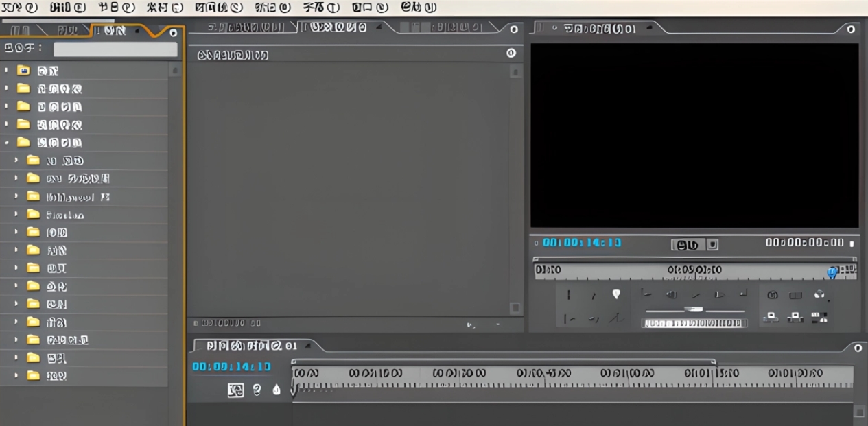Viewport: 868px width, 426px height.
Task: Expand the topmost folder in the effects list
Action: tap(6, 70)
